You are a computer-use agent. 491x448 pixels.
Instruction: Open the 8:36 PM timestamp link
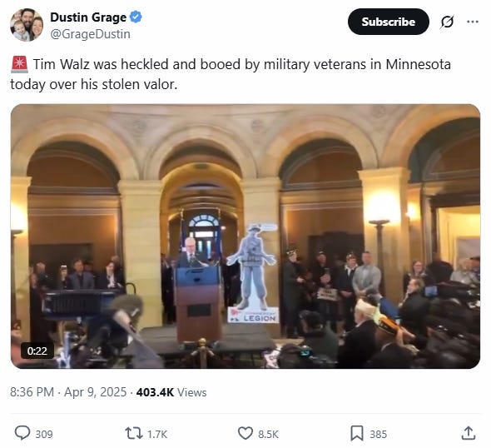click(32, 392)
